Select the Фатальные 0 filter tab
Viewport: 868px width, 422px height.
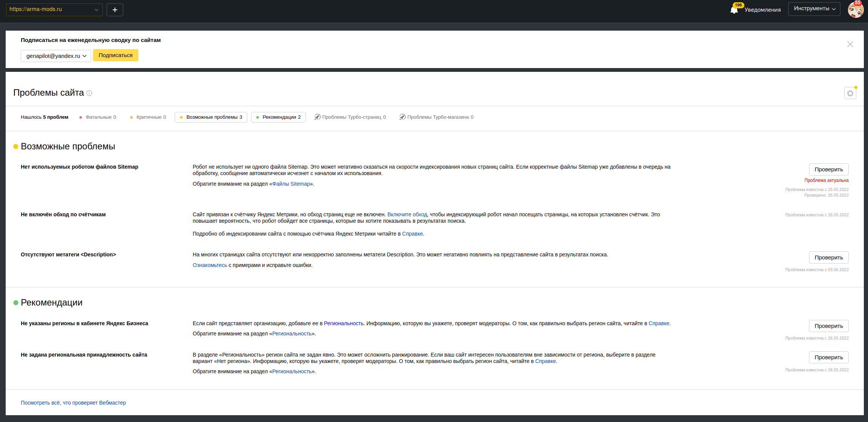click(x=98, y=117)
